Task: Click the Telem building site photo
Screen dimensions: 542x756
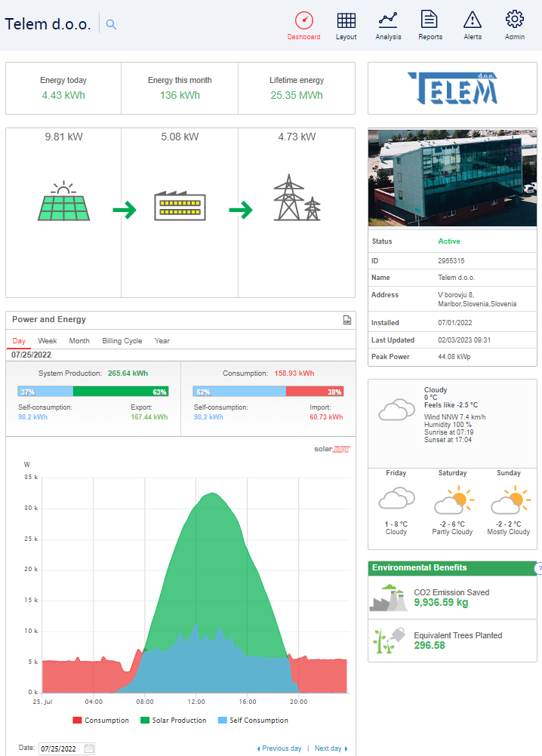Action: (452, 177)
